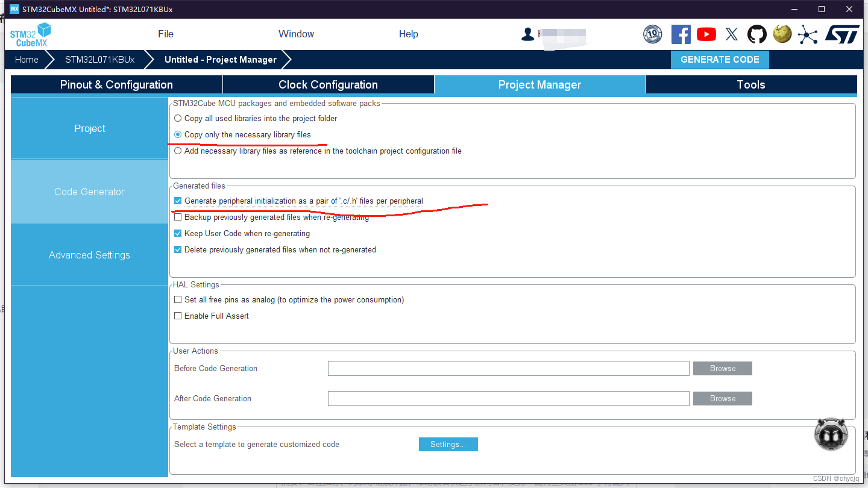Open the user account profile icon
Image resolution: width=868 pixels, height=488 pixels.
pyautogui.click(x=528, y=34)
